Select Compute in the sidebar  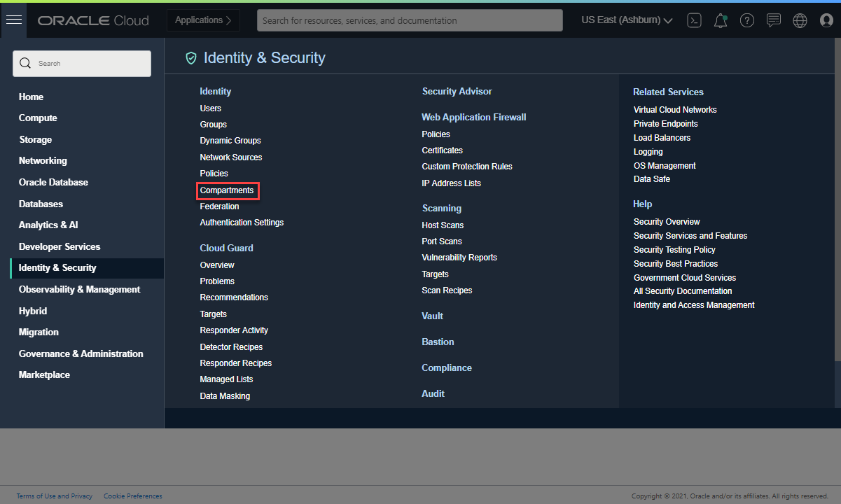pyautogui.click(x=38, y=118)
